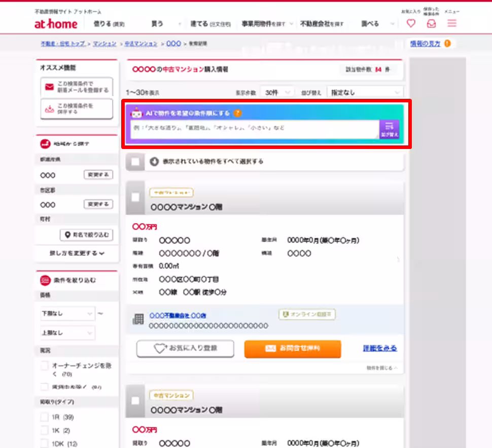This screenshot has width=492, height=448.
Task: Click the orange お問合せ(無料) button
Action: tap(293, 349)
